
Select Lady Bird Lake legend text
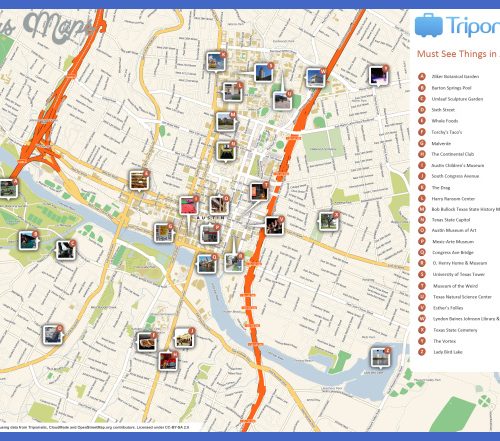448,352
